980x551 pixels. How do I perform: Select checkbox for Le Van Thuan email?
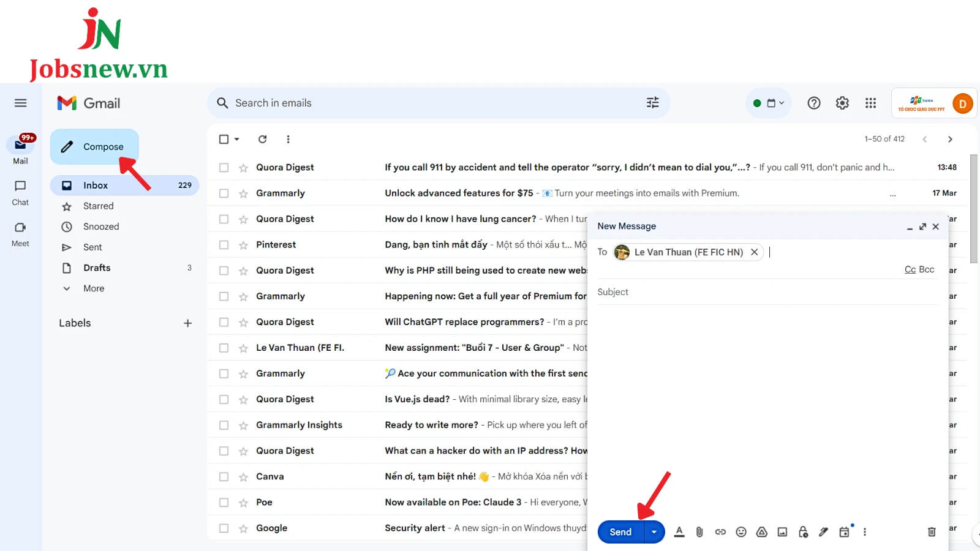224,348
